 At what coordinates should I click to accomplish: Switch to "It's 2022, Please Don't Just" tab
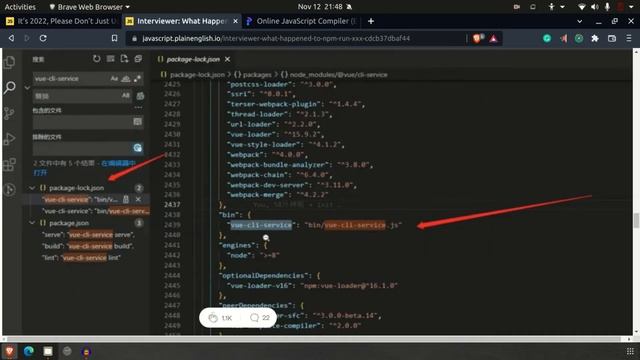pyautogui.click(x=61, y=21)
